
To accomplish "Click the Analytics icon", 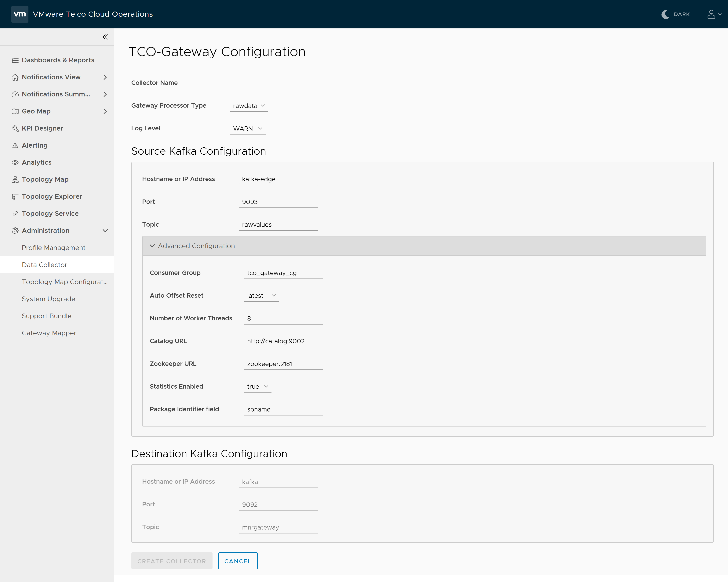I will tap(15, 162).
